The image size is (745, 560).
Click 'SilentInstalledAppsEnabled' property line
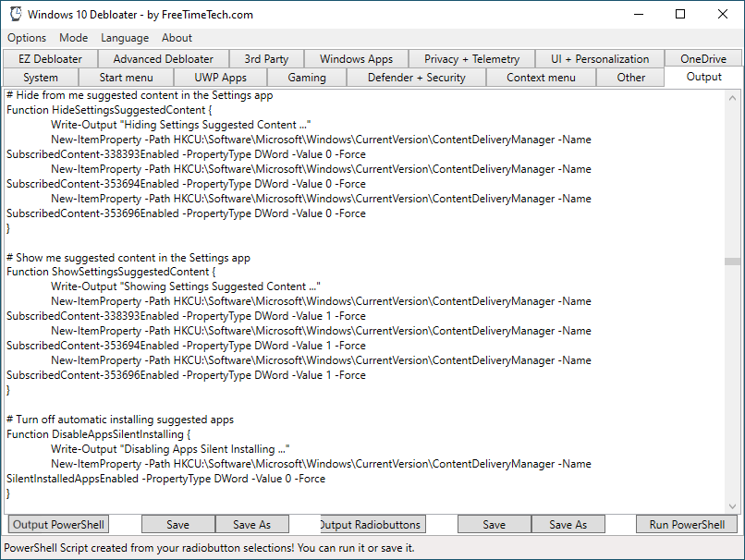165,479
